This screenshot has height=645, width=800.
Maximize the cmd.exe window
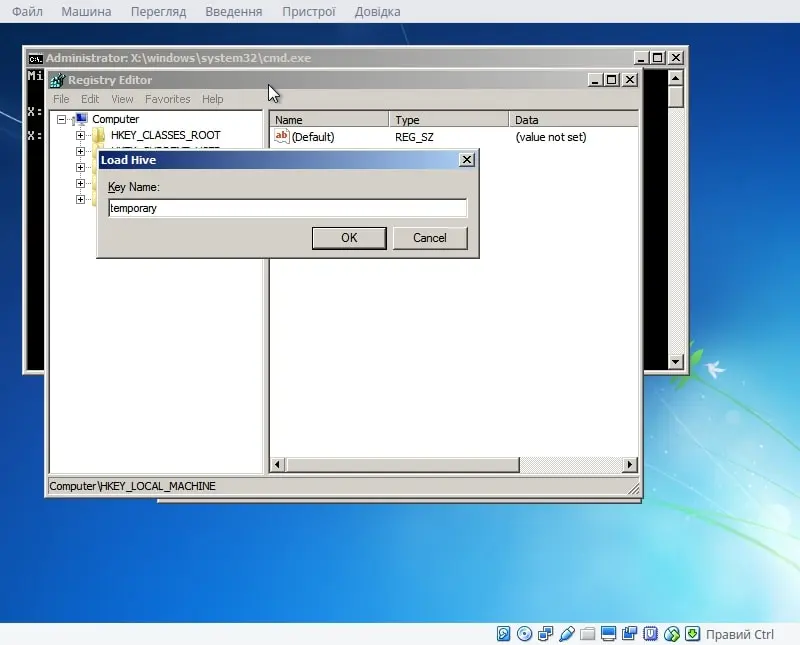click(x=658, y=58)
